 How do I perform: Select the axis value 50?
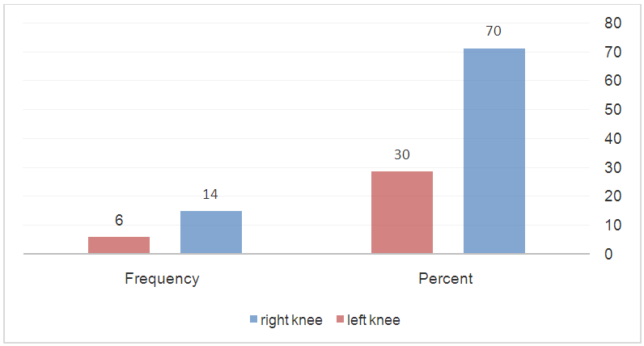click(x=613, y=110)
